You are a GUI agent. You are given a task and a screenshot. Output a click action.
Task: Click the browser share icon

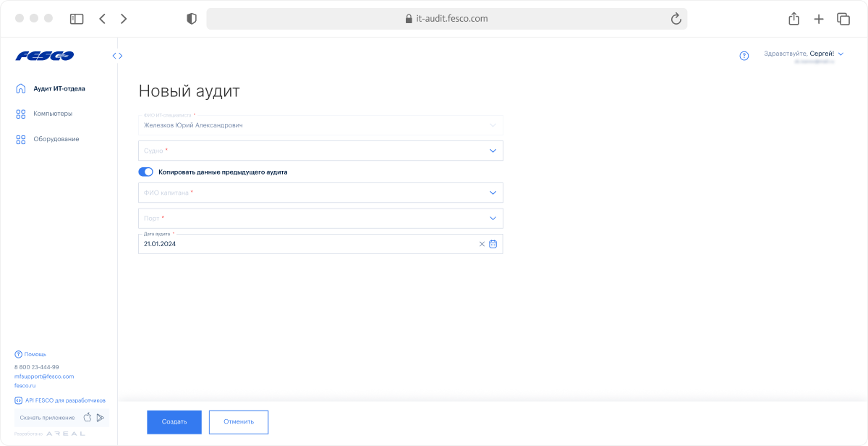coord(793,19)
